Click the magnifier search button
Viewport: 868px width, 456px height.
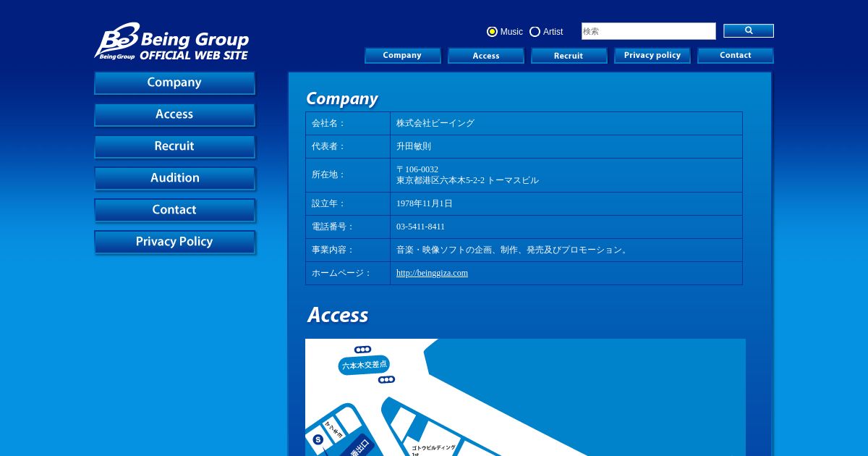[749, 30]
